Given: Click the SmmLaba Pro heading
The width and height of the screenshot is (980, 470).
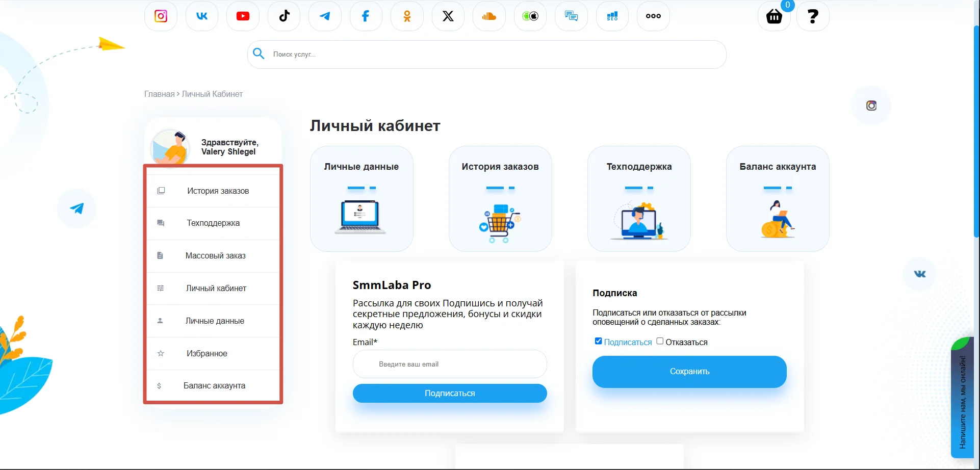Looking at the screenshot, I should point(392,285).
